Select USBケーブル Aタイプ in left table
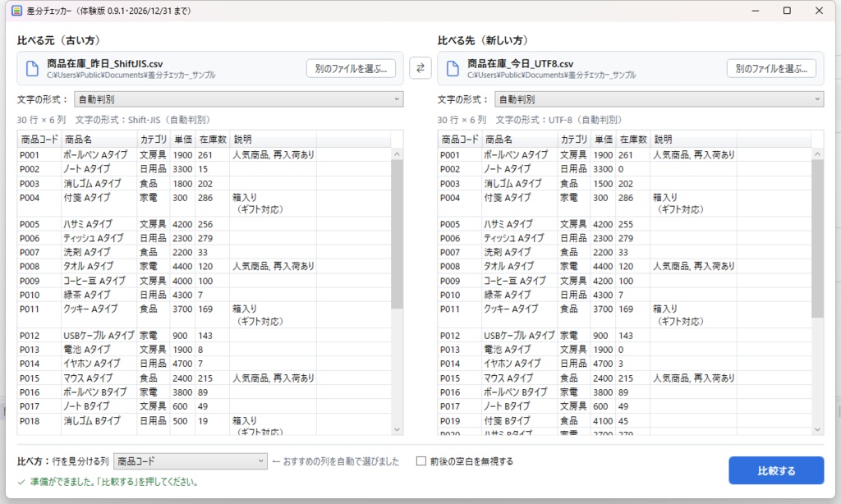The image size is (841, 504). click(99, 336)
